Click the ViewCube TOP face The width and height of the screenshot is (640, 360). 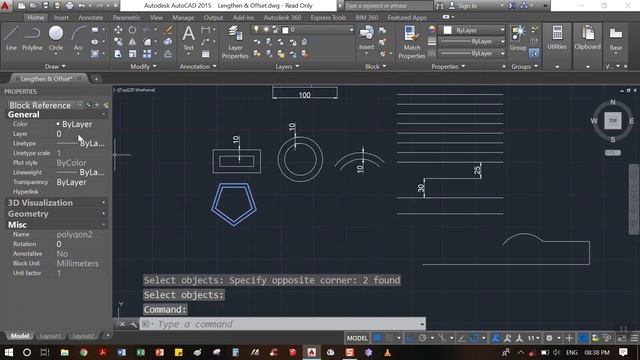pos(613,121)
